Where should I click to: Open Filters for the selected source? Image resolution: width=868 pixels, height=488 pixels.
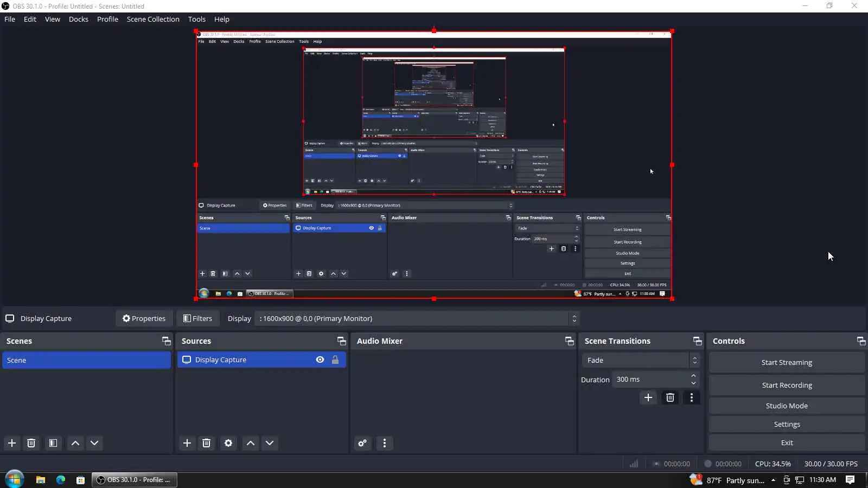[x=197, y=318]
